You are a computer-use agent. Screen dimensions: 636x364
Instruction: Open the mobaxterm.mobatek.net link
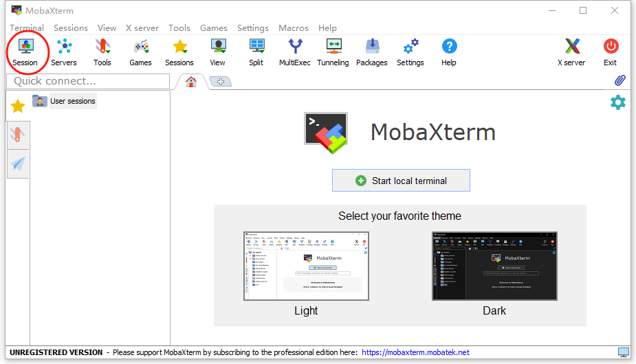[415, 352]
